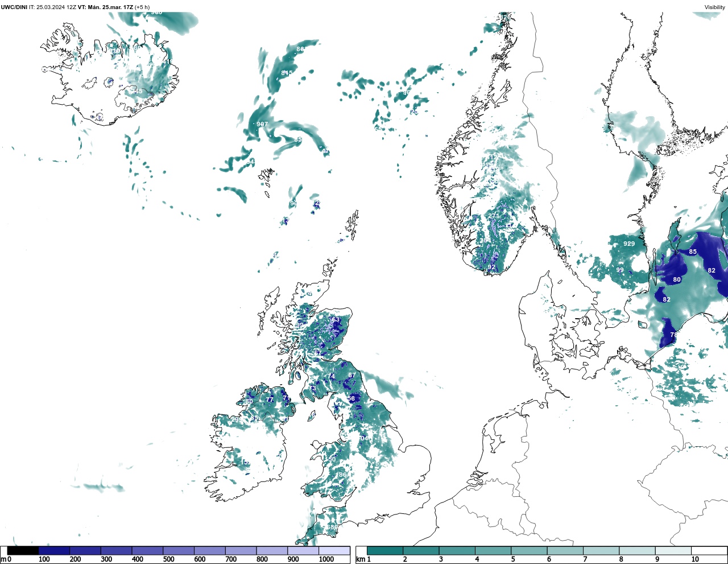Click the 900–1000 m pale swatch
728x564 pixels.
coord(303,550)
